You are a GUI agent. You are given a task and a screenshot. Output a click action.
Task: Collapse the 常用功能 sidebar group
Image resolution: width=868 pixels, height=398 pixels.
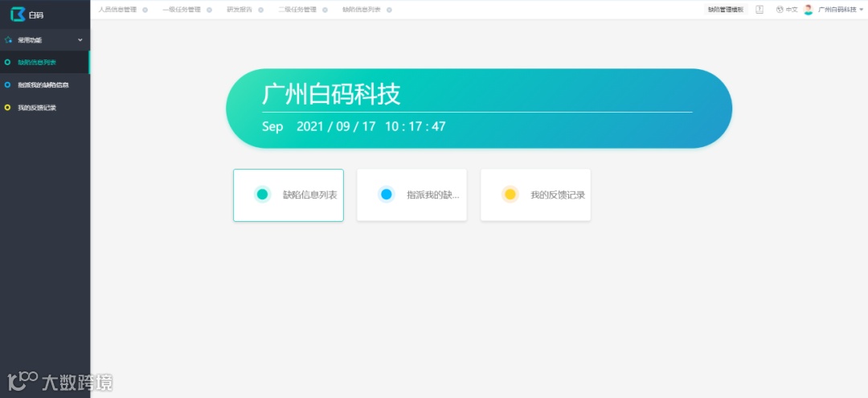[45, 40]
